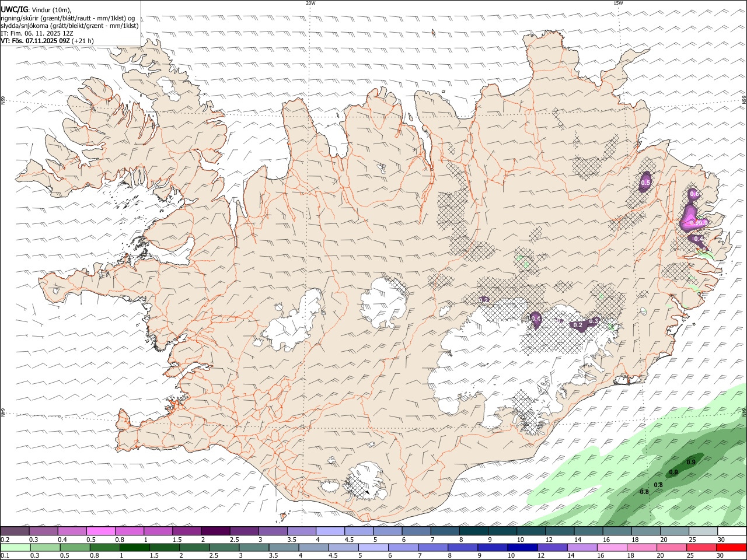
Task: Click the 66N latitude label on the right edge
Action: [x=744, y=100]
